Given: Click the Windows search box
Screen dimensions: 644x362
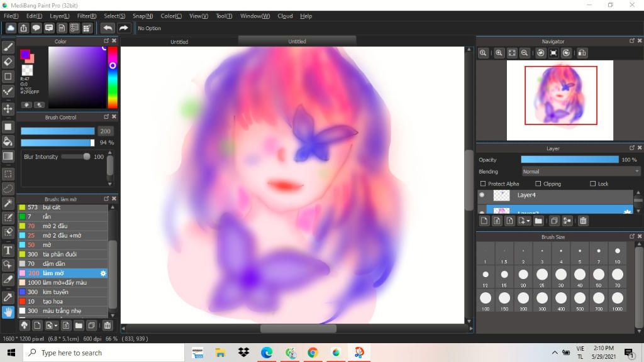Looking at the screenshot, I should point(104,353).
